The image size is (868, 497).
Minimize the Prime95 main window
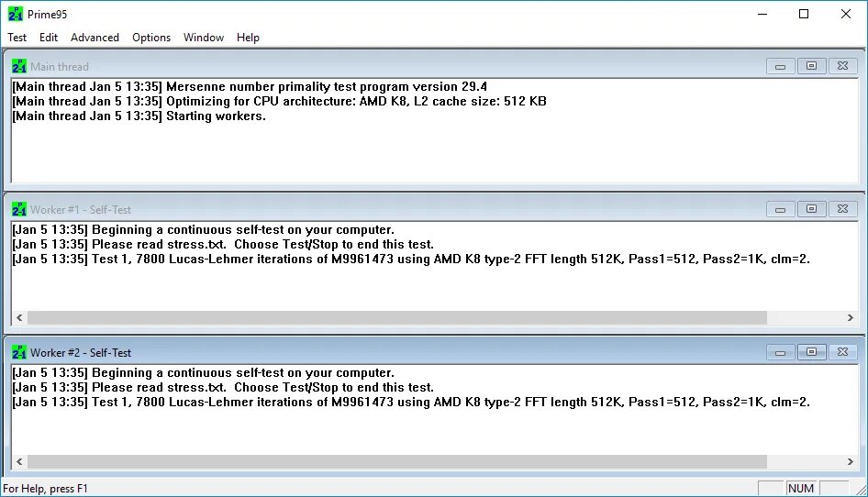762,14
